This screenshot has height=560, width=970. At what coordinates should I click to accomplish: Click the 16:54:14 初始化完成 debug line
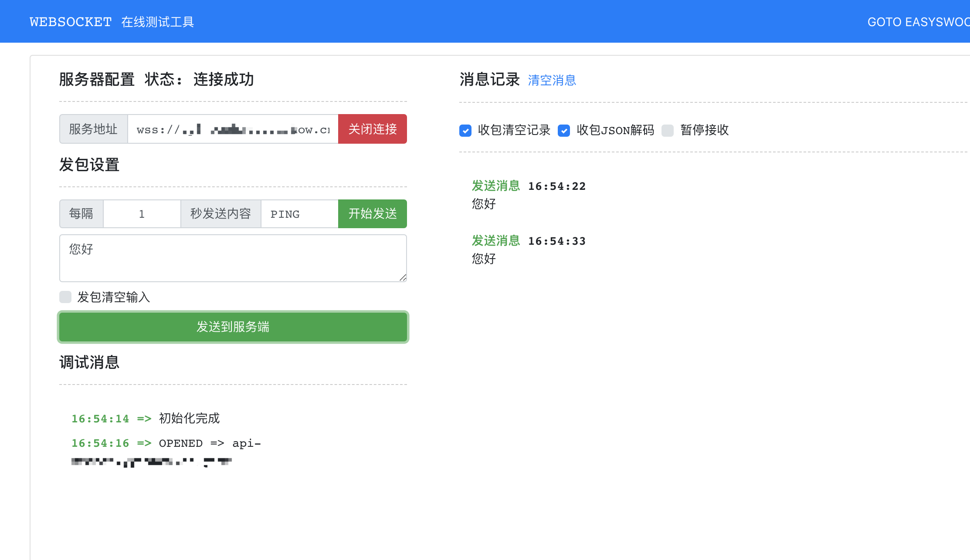(x=146, y=418)
